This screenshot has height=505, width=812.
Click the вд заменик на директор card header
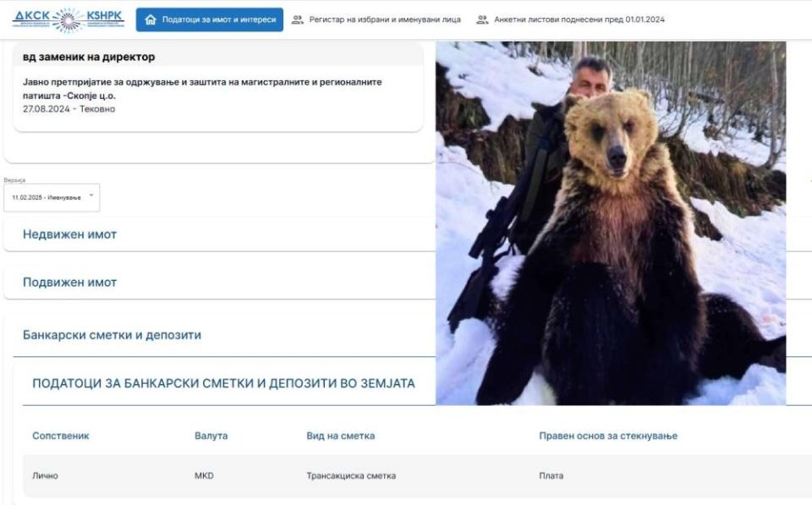coord(218,57)
